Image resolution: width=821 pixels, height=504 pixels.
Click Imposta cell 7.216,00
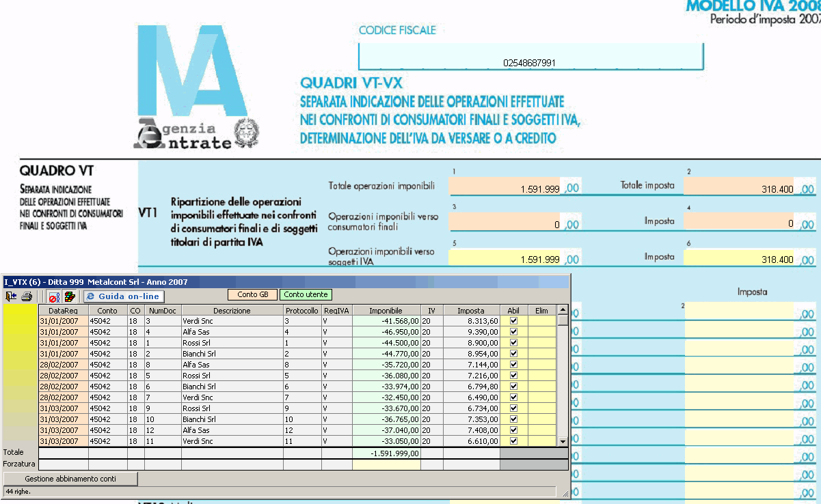pos(472,376)
